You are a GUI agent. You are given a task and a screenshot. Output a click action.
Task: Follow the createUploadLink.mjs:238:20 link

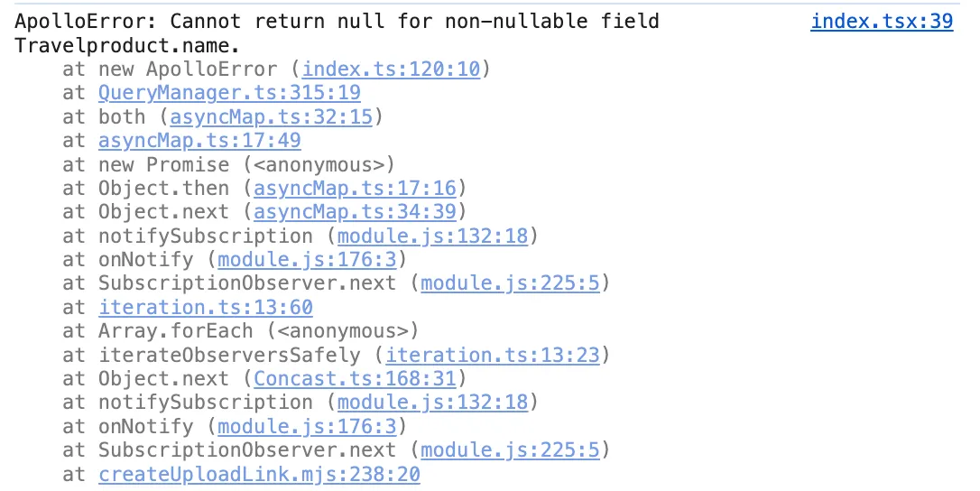coord(259,474)
